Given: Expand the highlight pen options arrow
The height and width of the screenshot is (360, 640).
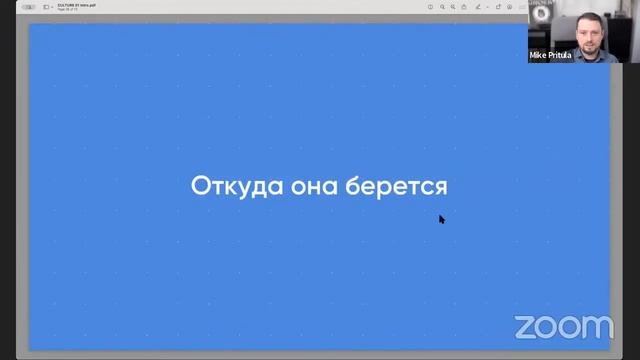Looking at the screenshot, I should [487, 7].
